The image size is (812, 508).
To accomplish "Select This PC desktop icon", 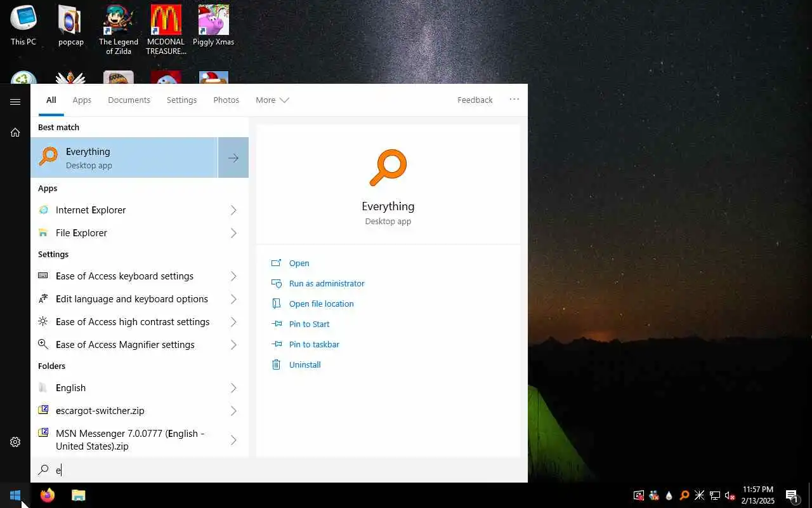I will click(x=23, y=26).
